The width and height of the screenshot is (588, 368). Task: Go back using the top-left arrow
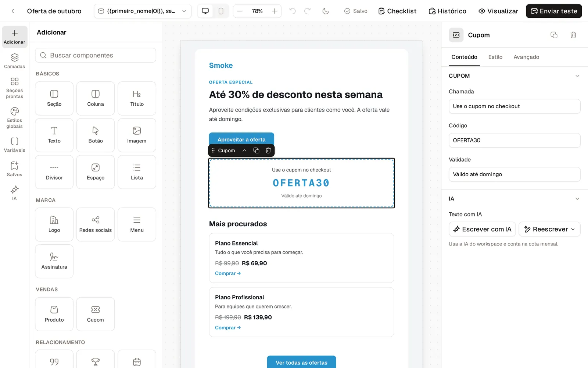[13, 11]
